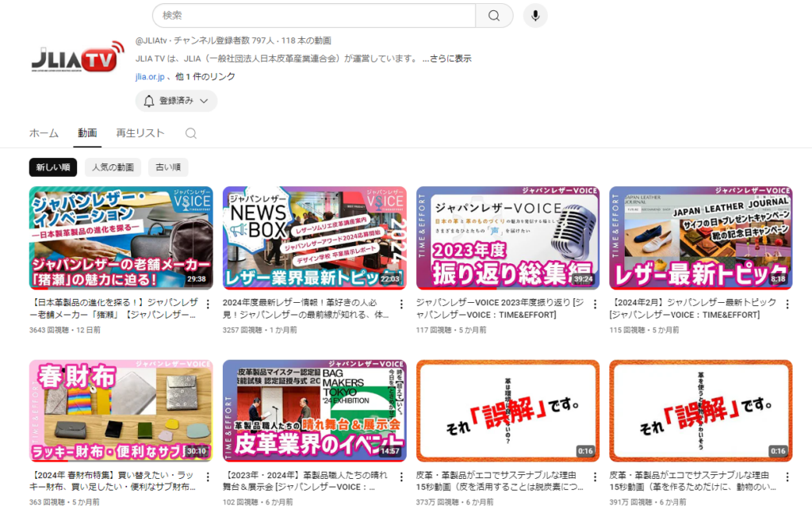Play the ジャパンレザー・イノベーション thumbnail
The image size is (812, 517).
[121, 238]
